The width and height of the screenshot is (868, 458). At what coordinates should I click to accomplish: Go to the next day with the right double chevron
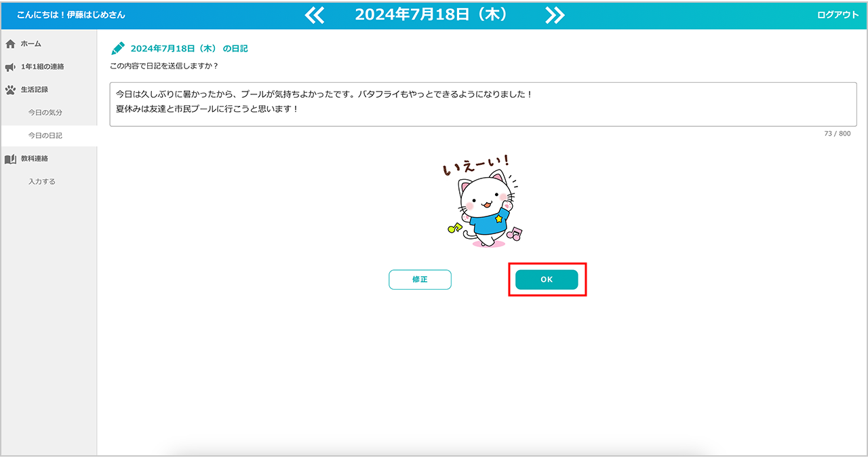pos(555,15)
